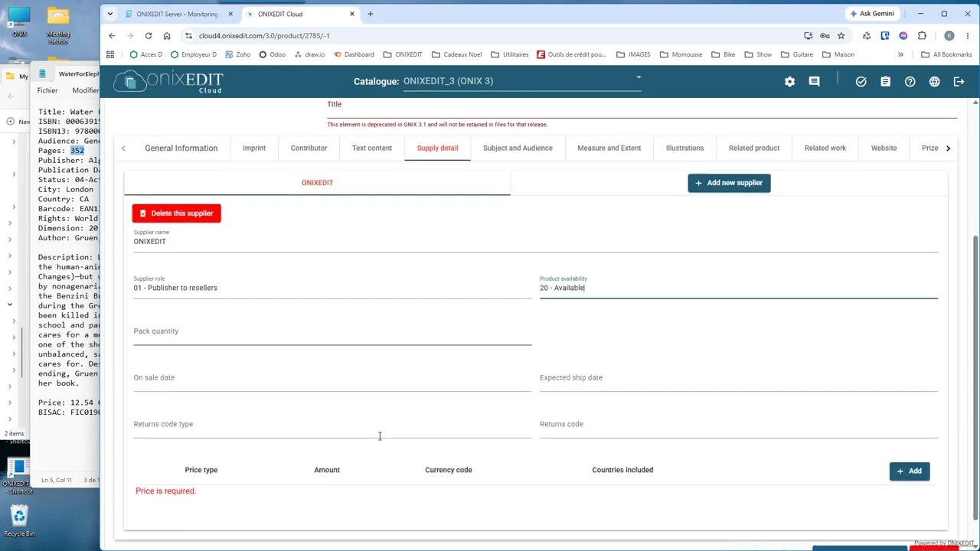Open the Chrome apps grid icon
980x551 pixels.
point(110,54)
